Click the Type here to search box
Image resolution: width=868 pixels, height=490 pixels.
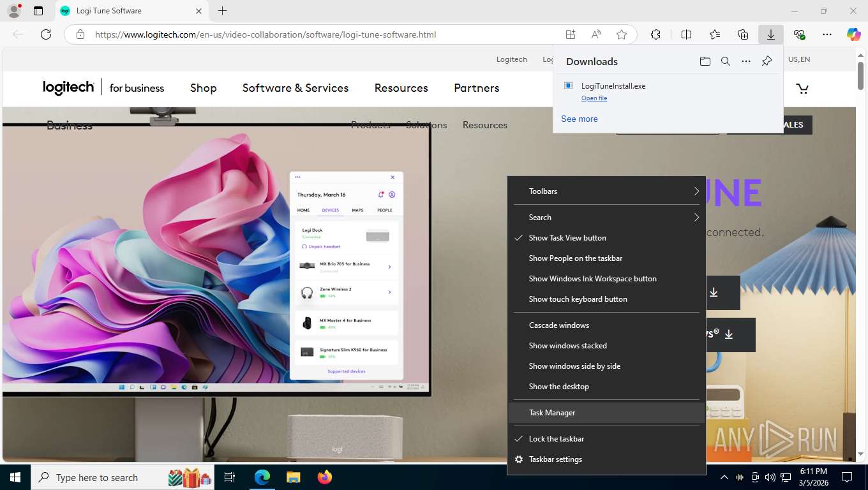(124, 477)
